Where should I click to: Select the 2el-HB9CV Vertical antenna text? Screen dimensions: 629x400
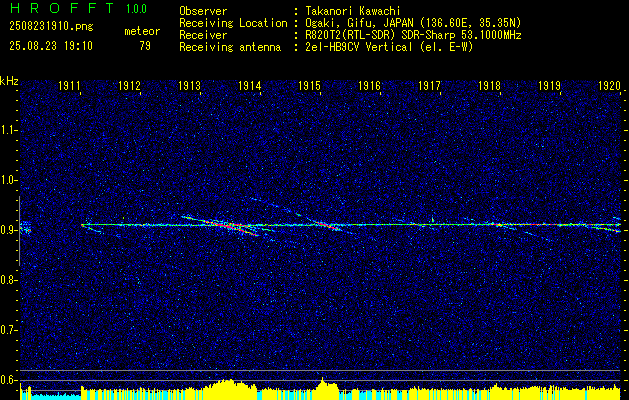coord(389,47)
